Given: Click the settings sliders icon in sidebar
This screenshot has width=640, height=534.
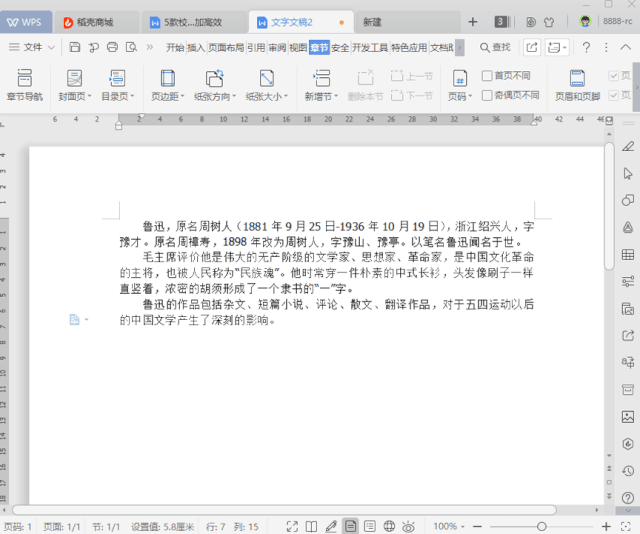Looking at the screenshot, I should pos(628,281).
